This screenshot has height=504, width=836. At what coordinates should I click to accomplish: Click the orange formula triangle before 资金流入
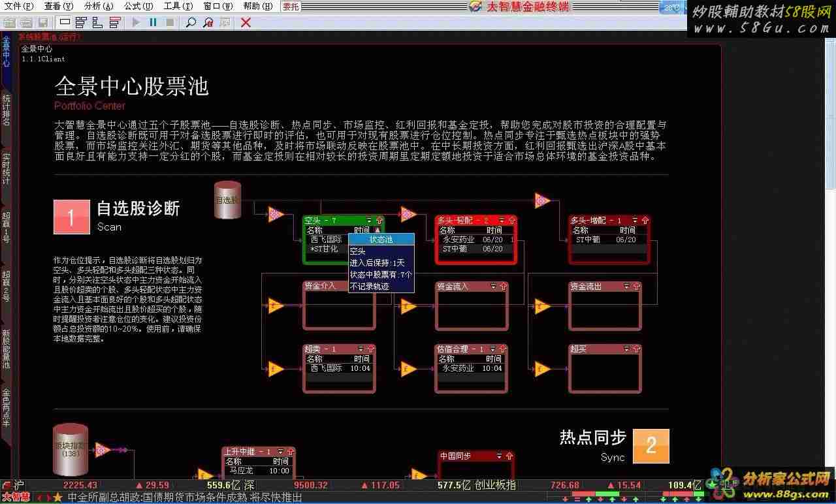[x=408, y=306]
